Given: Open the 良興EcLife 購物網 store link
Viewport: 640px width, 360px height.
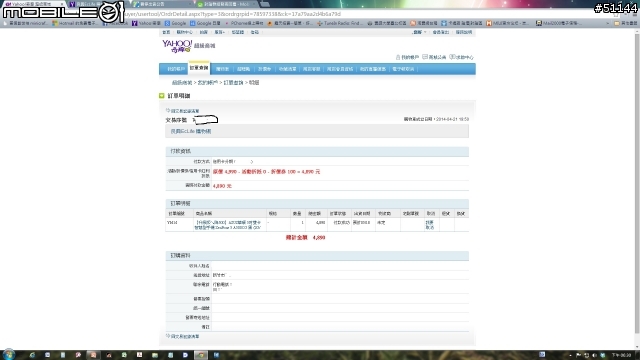Looking at the screenshot, I should tap(191, 131).
